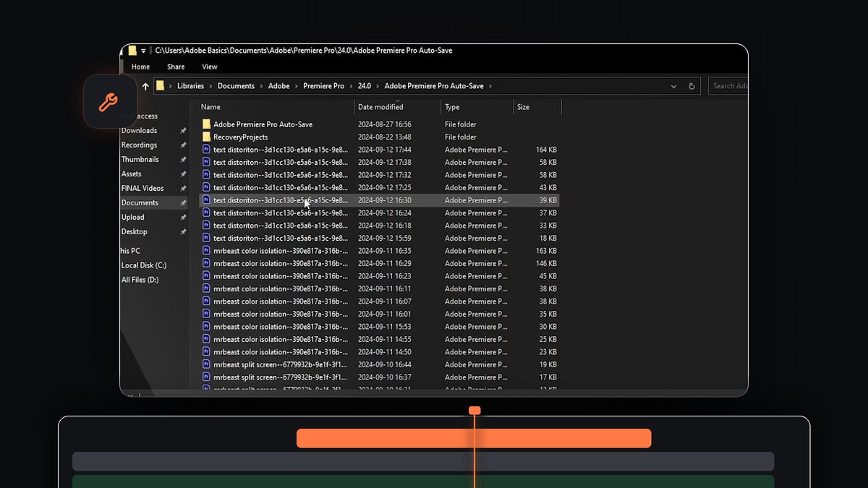
Task: Click the pin icon next to Downloads
Action: [183, 131]
